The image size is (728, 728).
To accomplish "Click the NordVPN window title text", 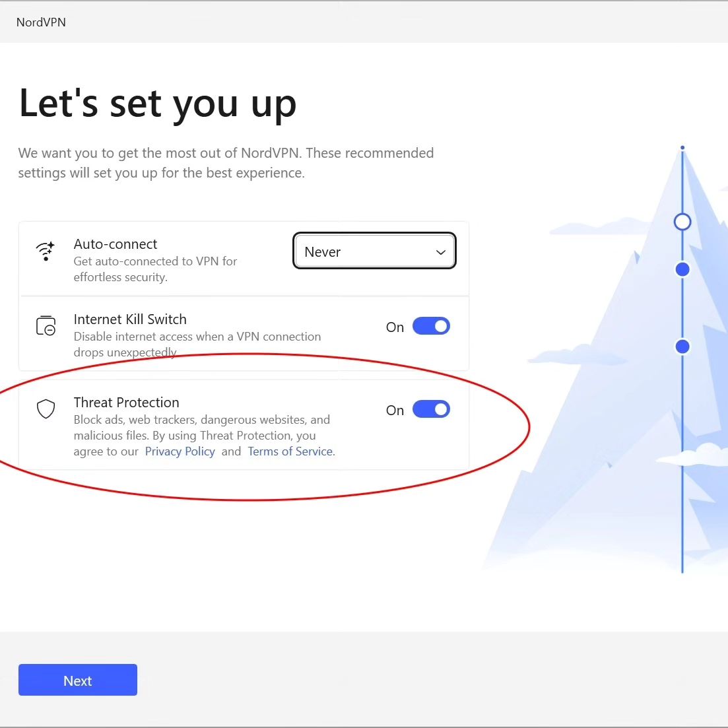I will [x=41, y=22].
